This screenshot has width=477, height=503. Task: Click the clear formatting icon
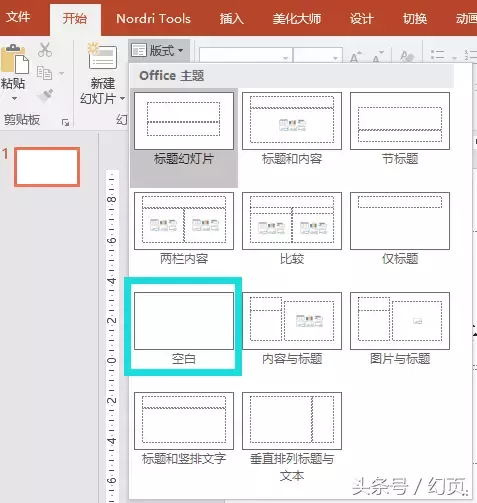tap(406, 56)
